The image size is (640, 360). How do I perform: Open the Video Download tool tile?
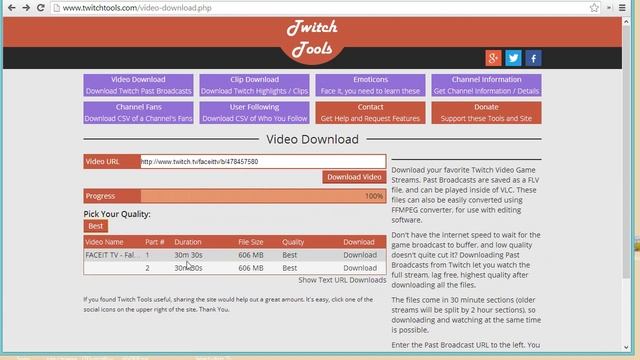coord(138,85)
